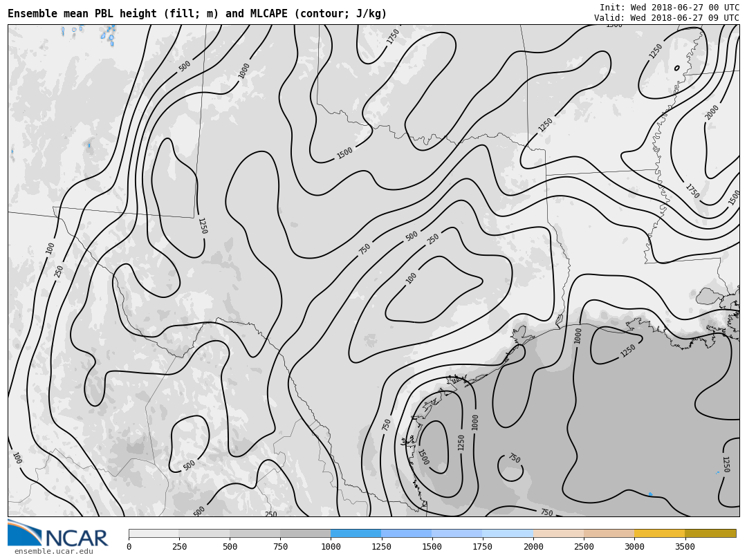Click the colorbar tick label 0
This screenshot has height=560, width=747.
(x=129, y=547)
